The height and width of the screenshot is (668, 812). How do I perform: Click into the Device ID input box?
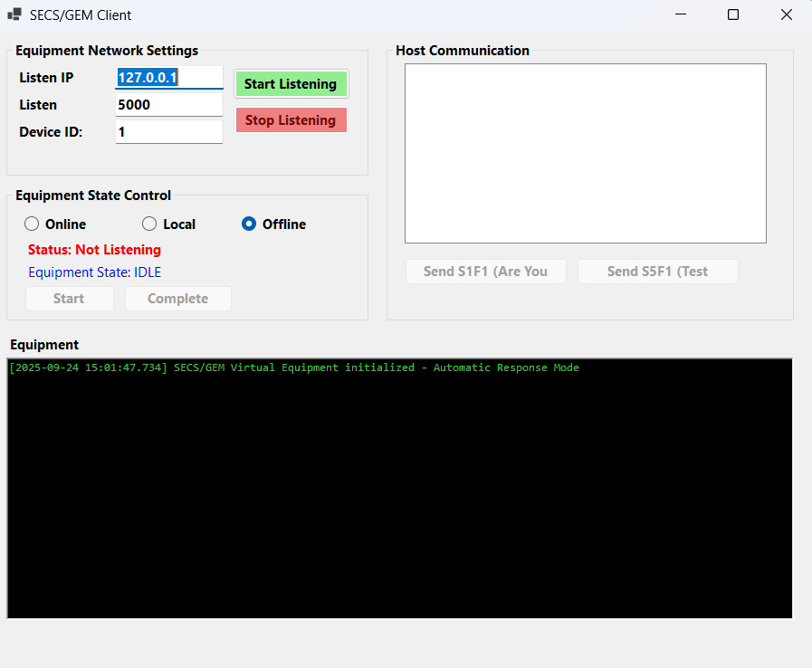click(169, 132)
